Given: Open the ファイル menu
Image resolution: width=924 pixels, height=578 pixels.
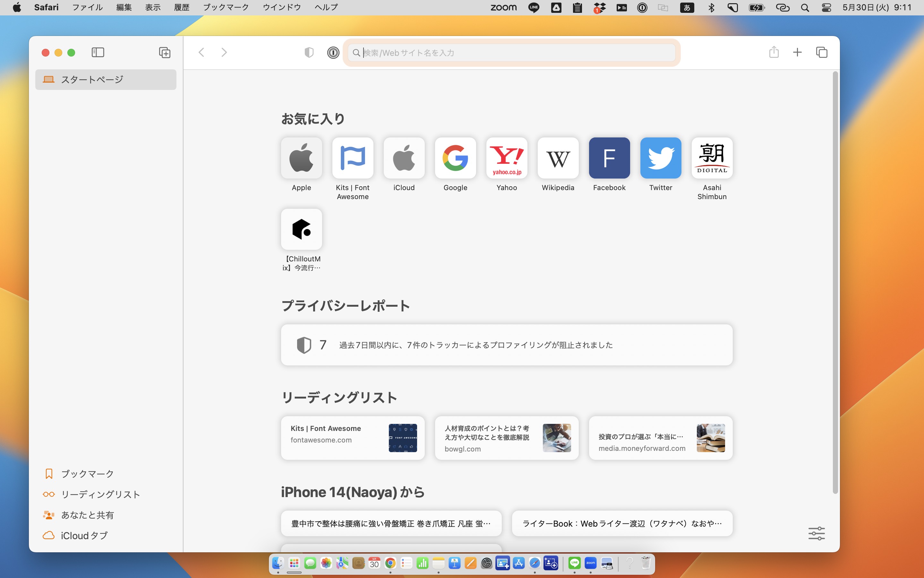Looking at the screenshot, I should (x=88, y=7).
